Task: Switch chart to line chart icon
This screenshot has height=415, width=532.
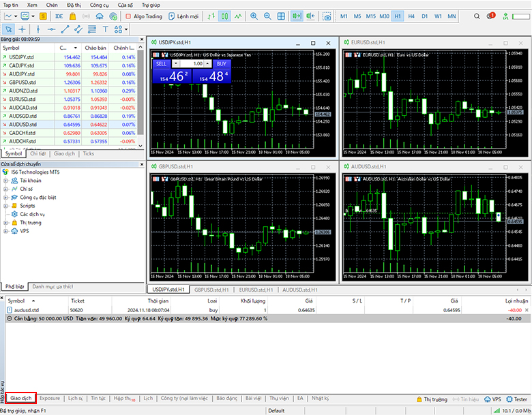Action: point(238,16)
